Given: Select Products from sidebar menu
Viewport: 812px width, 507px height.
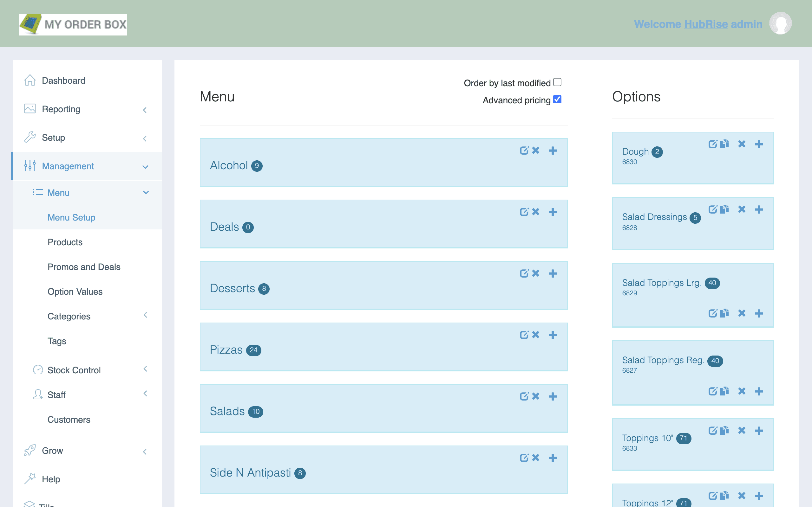Looking at the screenshot, I should click(65, 241).
